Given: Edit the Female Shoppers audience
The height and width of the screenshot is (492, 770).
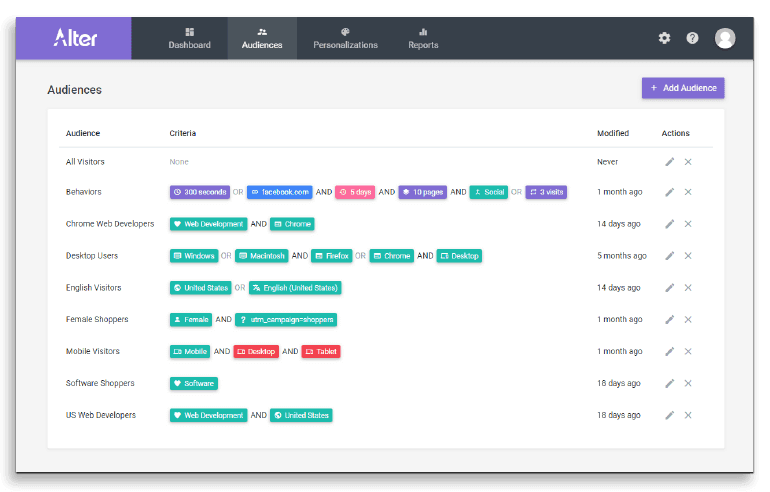Looking at the screenshot, I should pos(670,320).
